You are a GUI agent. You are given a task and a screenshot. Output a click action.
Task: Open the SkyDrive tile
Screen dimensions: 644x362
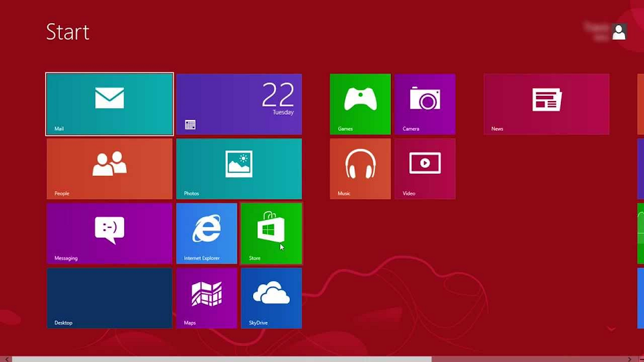point(271,298)
